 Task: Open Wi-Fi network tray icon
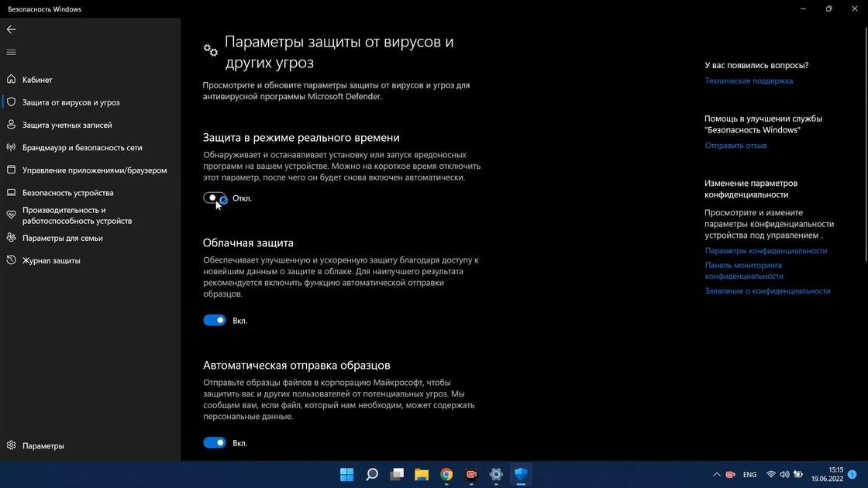pyautogui.click(x=770, y=475)
